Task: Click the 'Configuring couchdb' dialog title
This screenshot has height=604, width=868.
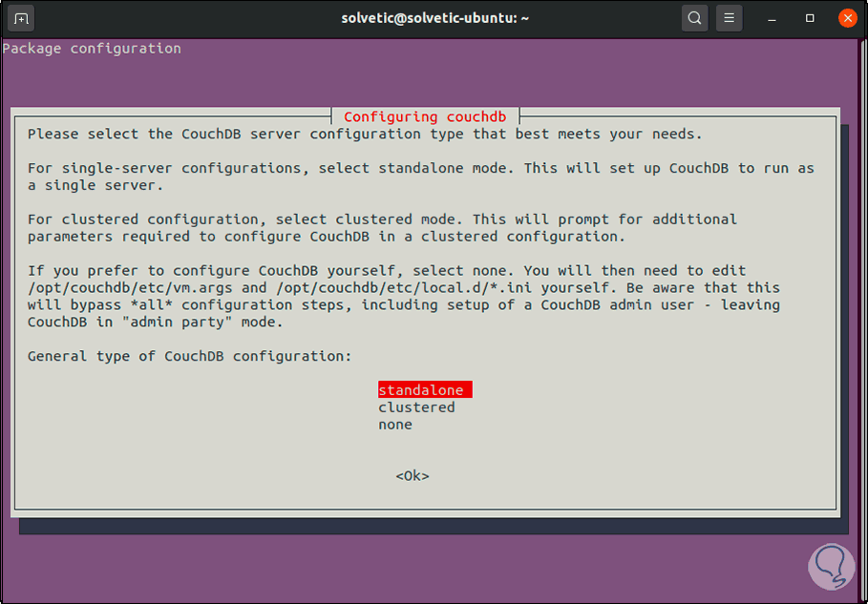Action: point(425,116)
